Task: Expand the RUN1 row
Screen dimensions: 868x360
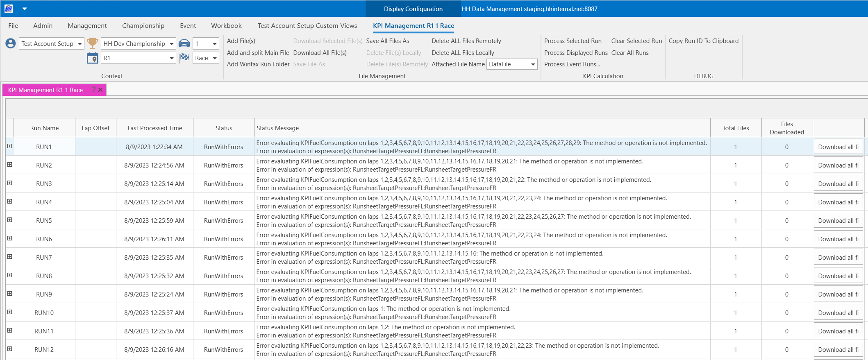Action: pos(10,146)
